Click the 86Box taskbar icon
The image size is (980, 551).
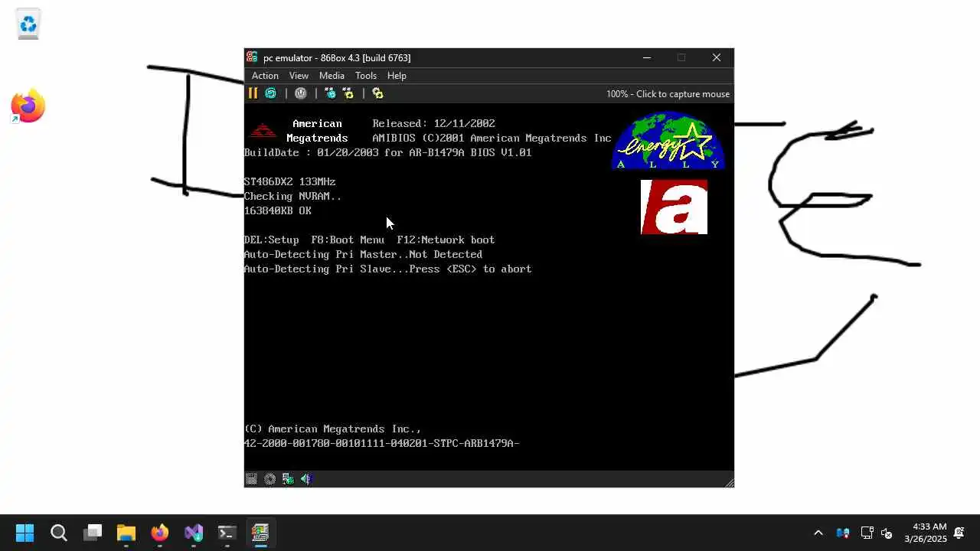click(x=261, y=533)
